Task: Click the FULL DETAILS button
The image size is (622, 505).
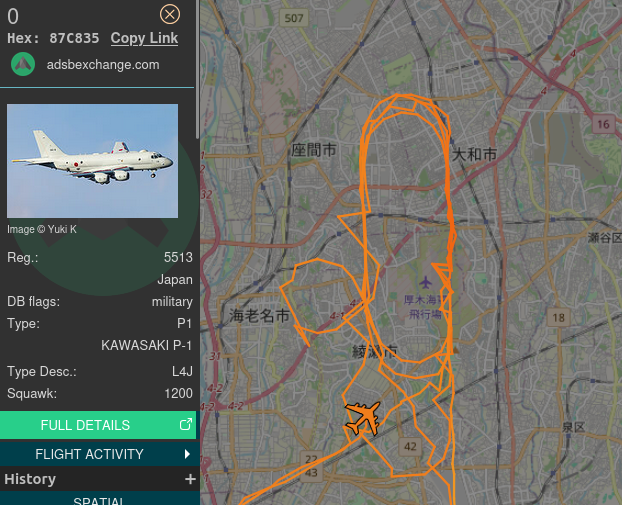Action: pos(98,425)
